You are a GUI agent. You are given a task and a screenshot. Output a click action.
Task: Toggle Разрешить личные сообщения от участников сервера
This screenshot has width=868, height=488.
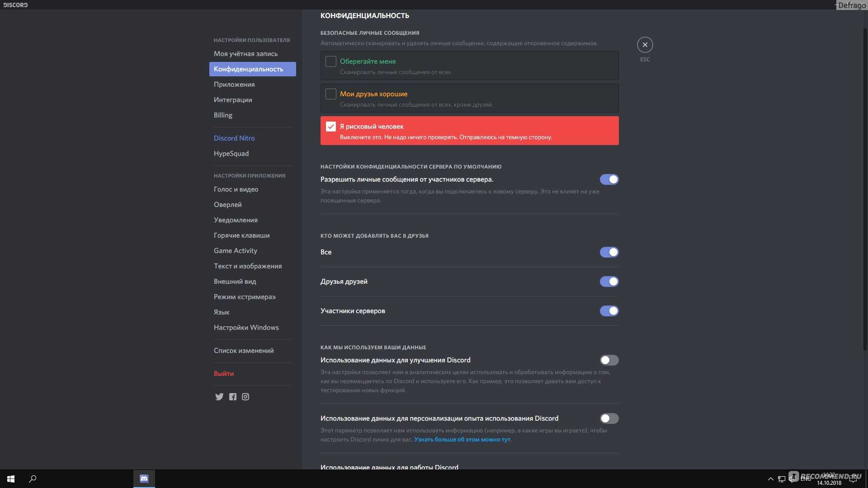click(609, 180)
